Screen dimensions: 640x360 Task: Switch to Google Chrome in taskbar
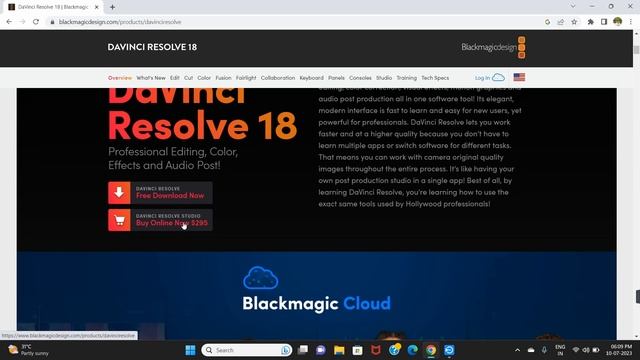431,350
